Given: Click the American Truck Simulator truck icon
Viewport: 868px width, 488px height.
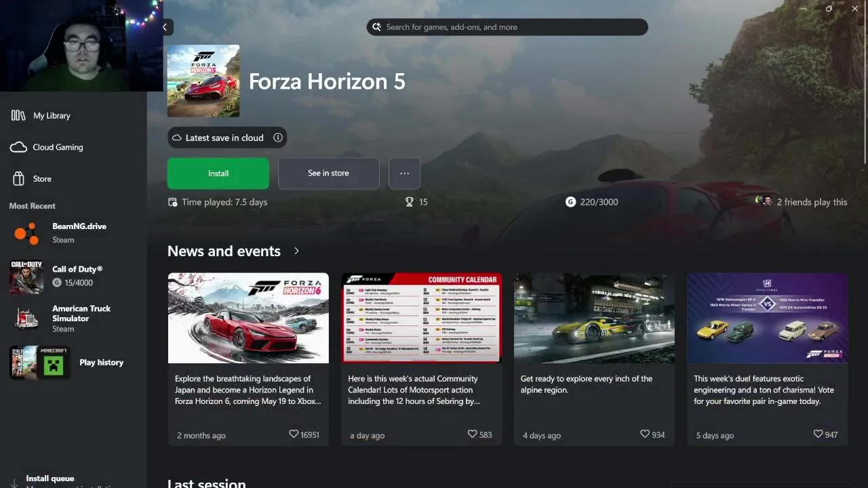Looking at the screenshot, I should 26,319.
